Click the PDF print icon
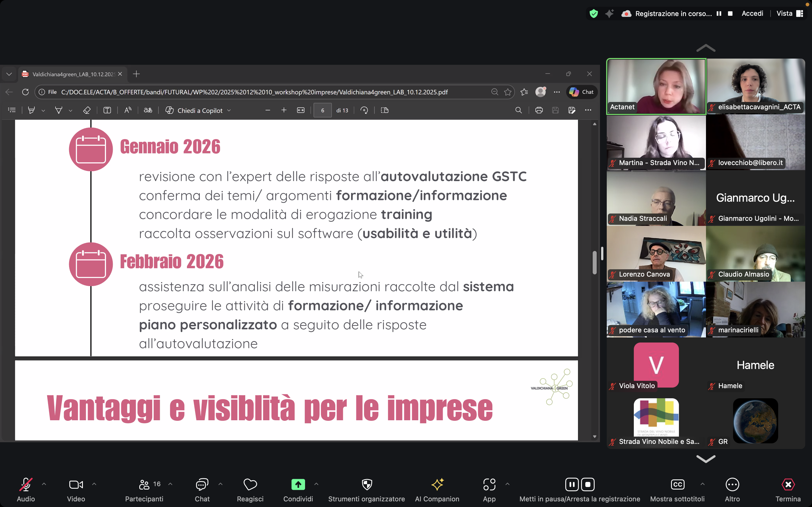Image resolution: width=812 pixels, height=507 pixels. 539,110
